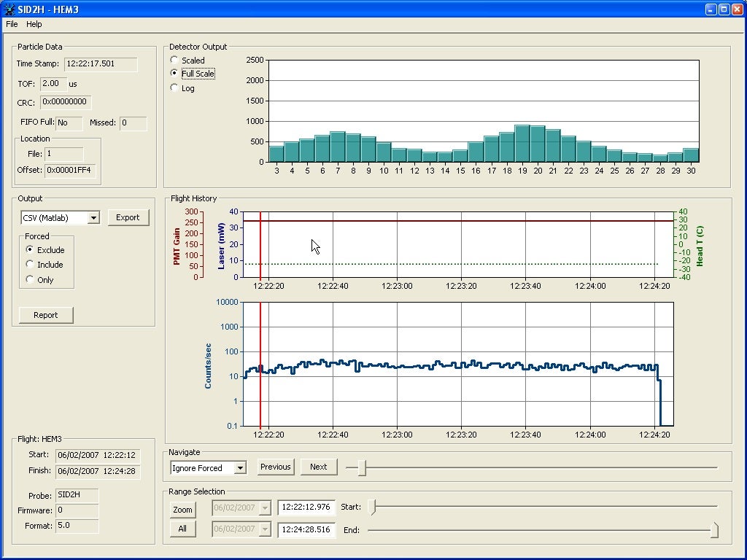The height and width of the screenshot is (560, 747).
Task: Advance to the Next particle
Action: click(318, 467)
